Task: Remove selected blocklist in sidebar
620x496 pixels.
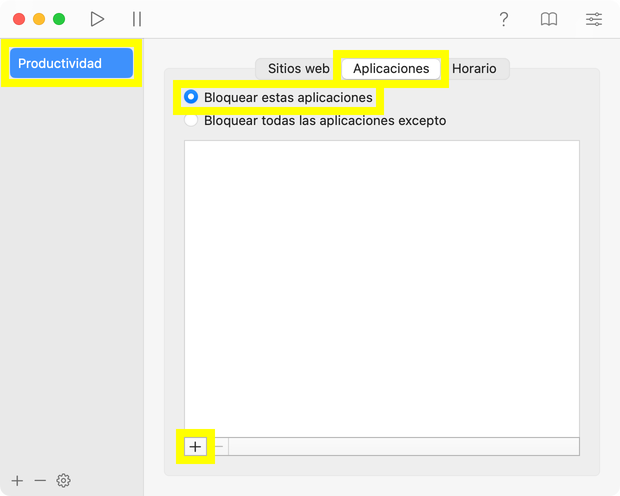Action: pyautogui.click(x=40, y=481)
